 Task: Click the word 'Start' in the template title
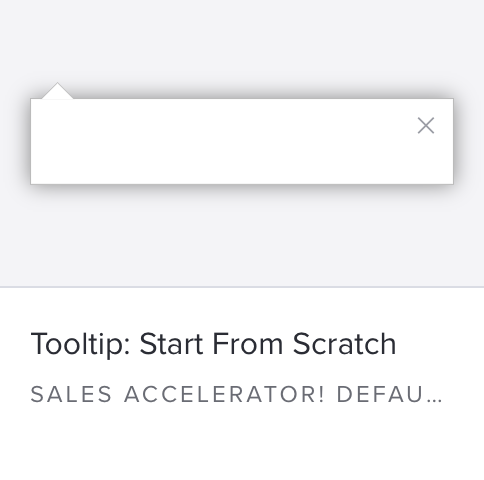(171, 344)
